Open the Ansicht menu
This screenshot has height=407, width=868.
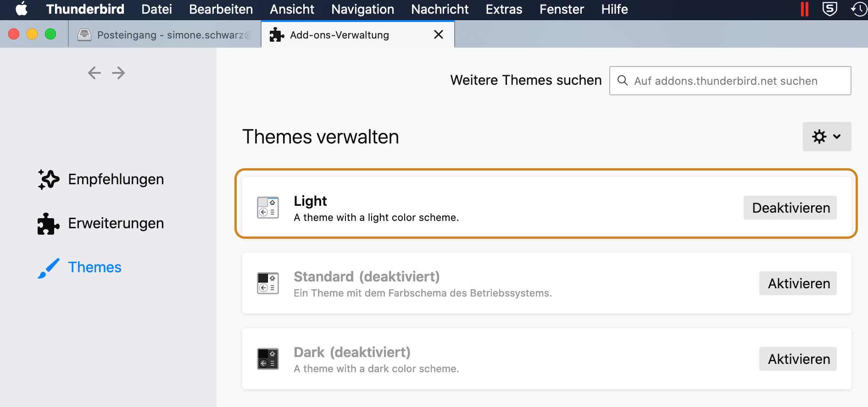pos(292,9)
